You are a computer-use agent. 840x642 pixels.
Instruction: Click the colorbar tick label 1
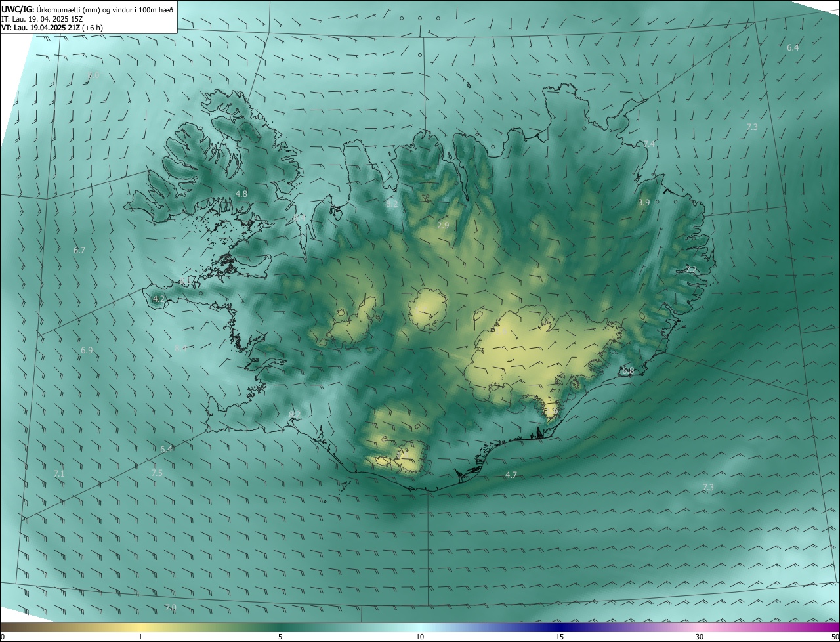[x=140, y=637]
